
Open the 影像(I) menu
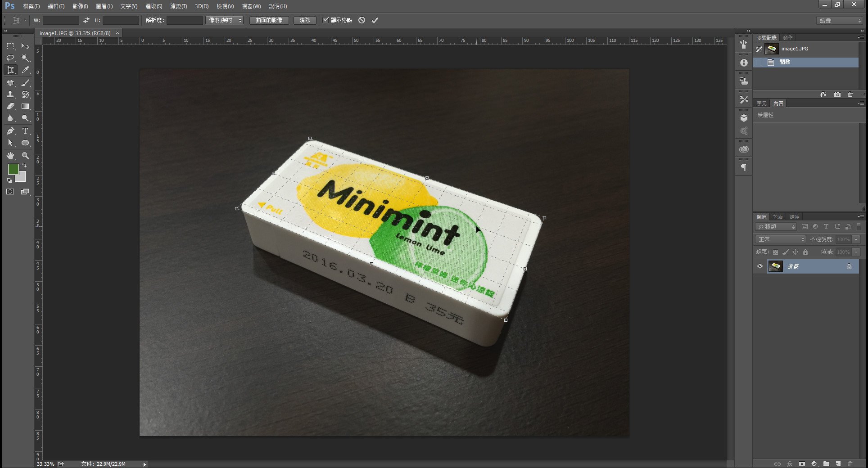click(80, 6)
